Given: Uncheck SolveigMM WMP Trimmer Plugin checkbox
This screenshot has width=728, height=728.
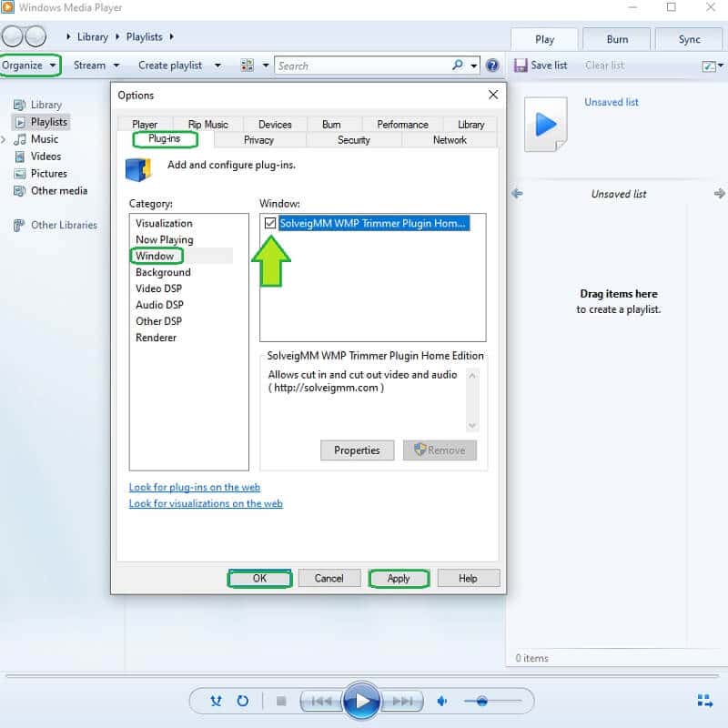Looking at the screenshot, I should click(270, 223).
